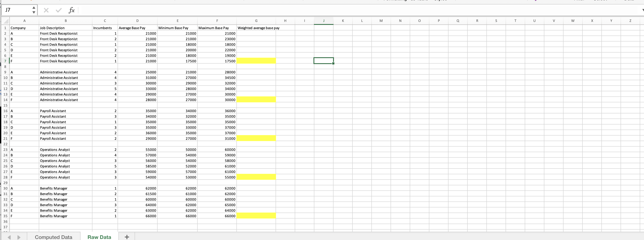
Task: Click the Cancel X beside the formula bar
Action: (46, 10)
